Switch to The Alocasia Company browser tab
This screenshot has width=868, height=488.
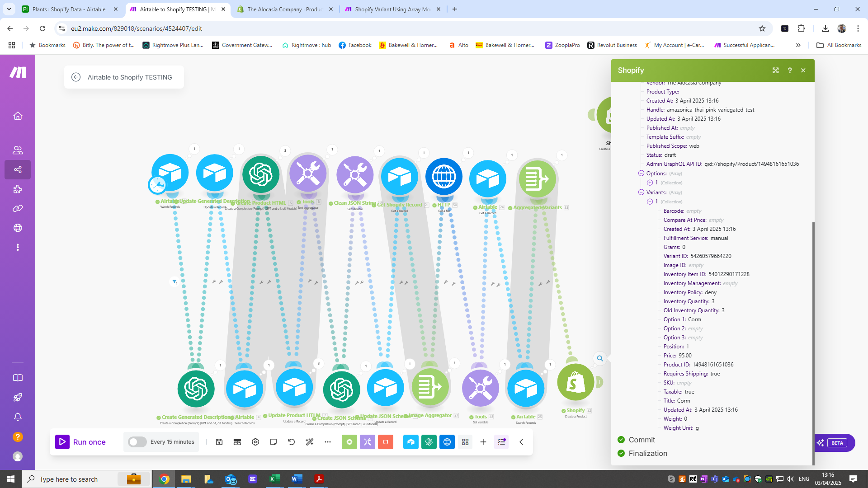(x=285, y=9)
